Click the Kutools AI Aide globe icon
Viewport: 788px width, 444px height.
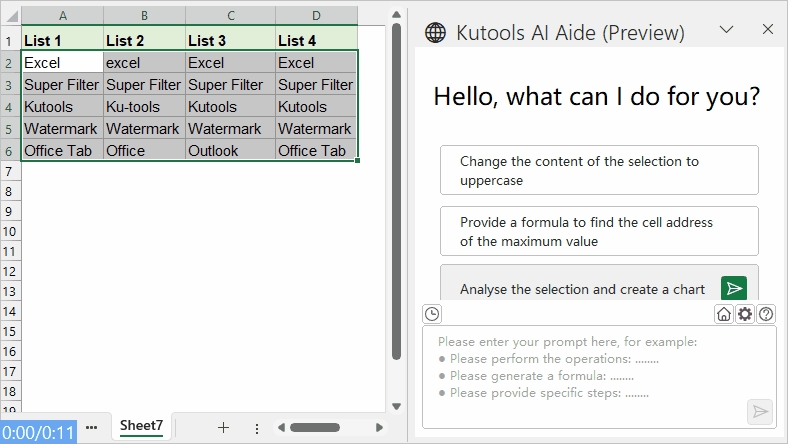(436, 32)
